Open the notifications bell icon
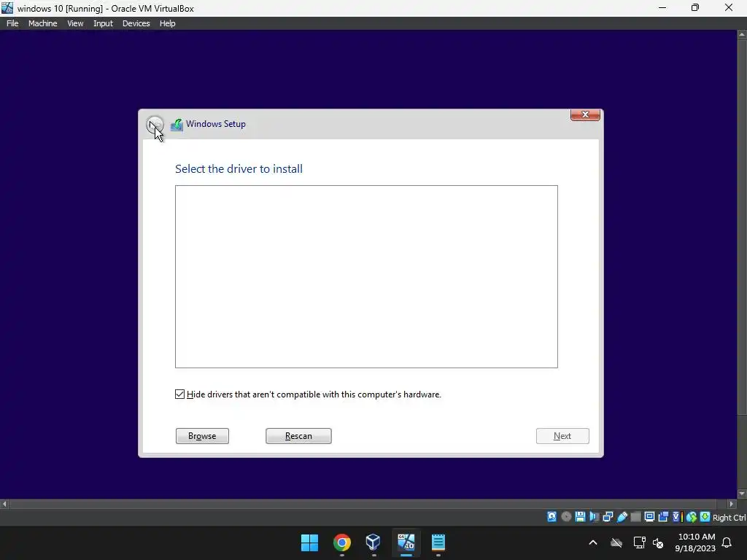This screenshot has width=747, height=560. (x=727, y=542)
